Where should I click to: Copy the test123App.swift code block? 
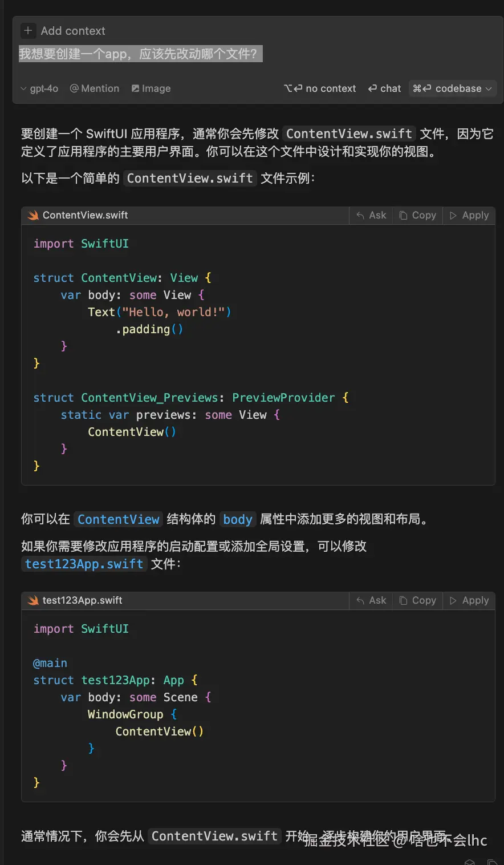418,600
